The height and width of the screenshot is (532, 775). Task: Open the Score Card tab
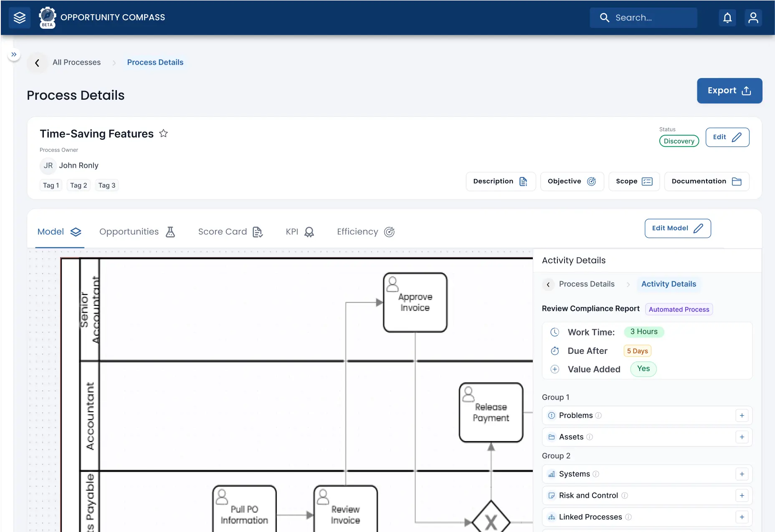point(230,232)
